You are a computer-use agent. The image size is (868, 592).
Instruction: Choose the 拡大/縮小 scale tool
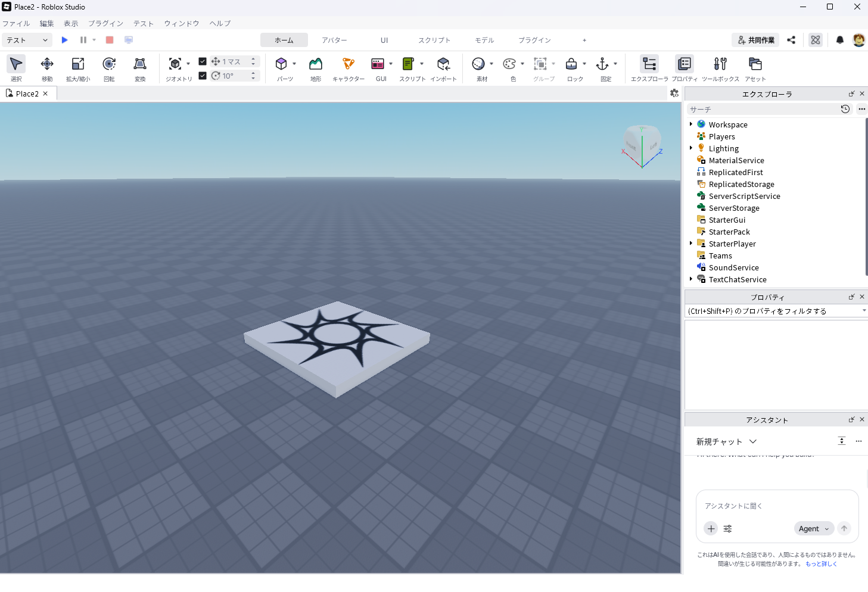[78, 68]
